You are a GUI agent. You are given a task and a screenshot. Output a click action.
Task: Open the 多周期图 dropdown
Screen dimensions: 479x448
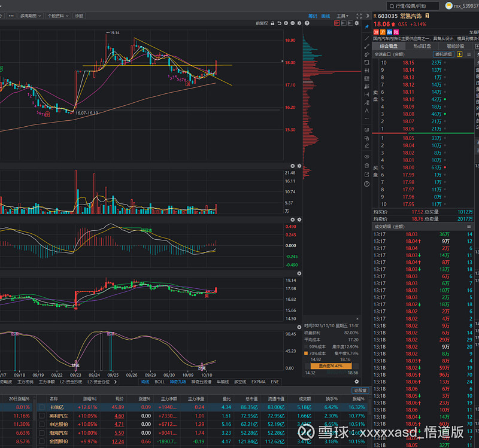pyautogui.click(x=30, y=16)
